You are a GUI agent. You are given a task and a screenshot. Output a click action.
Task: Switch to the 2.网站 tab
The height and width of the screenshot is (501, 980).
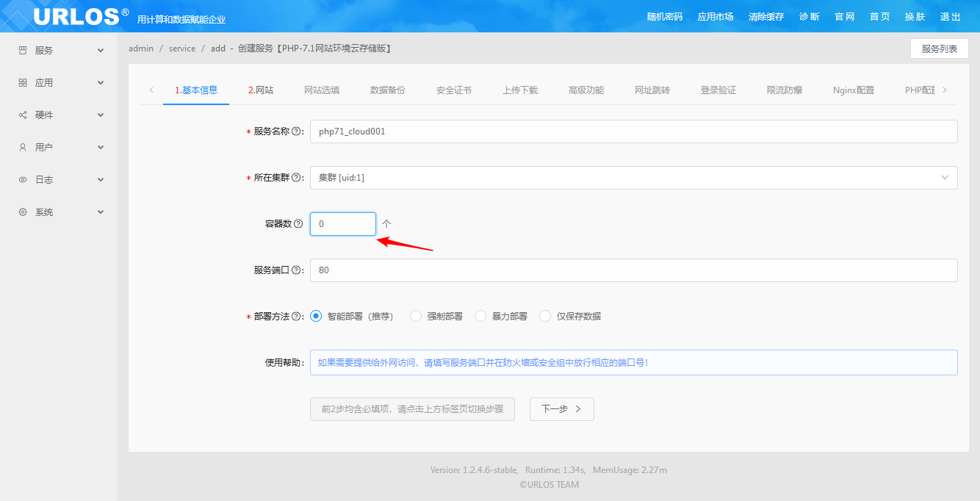point(261,90)
